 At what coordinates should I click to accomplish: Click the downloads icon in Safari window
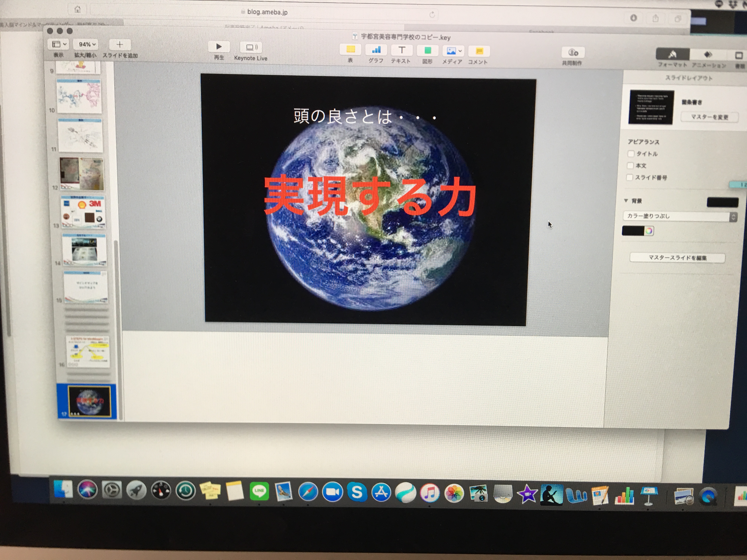[634, 18]
